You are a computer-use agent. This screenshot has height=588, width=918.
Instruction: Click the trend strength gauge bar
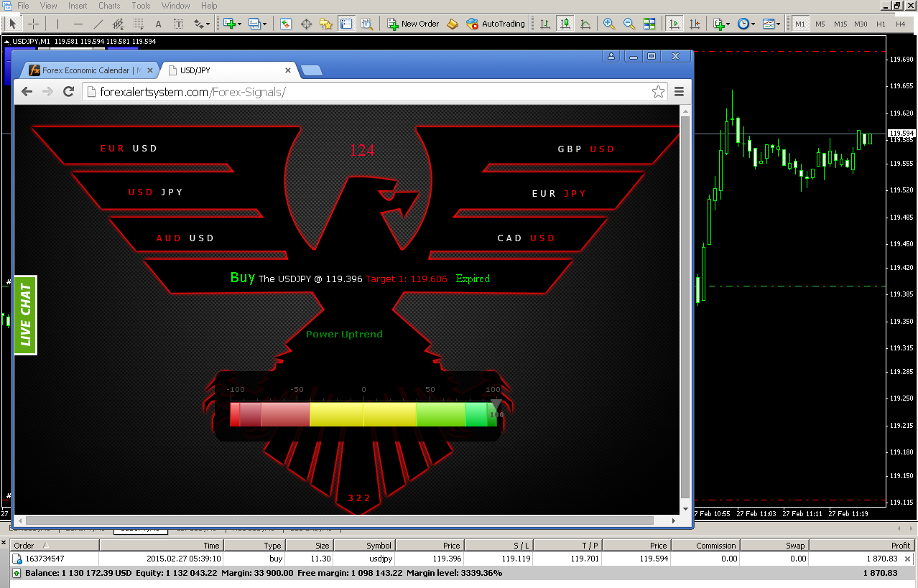(363, 414)
